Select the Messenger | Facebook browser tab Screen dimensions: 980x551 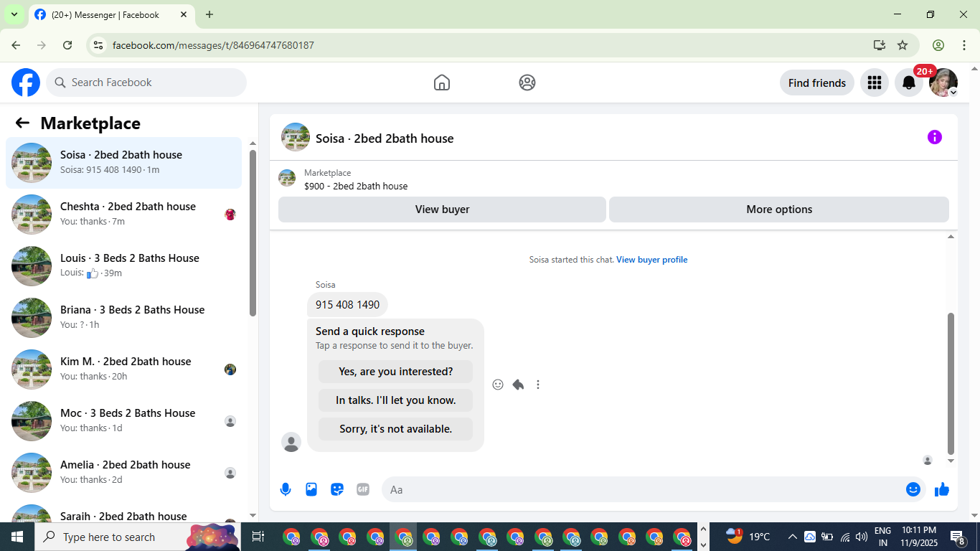[111, 14]
